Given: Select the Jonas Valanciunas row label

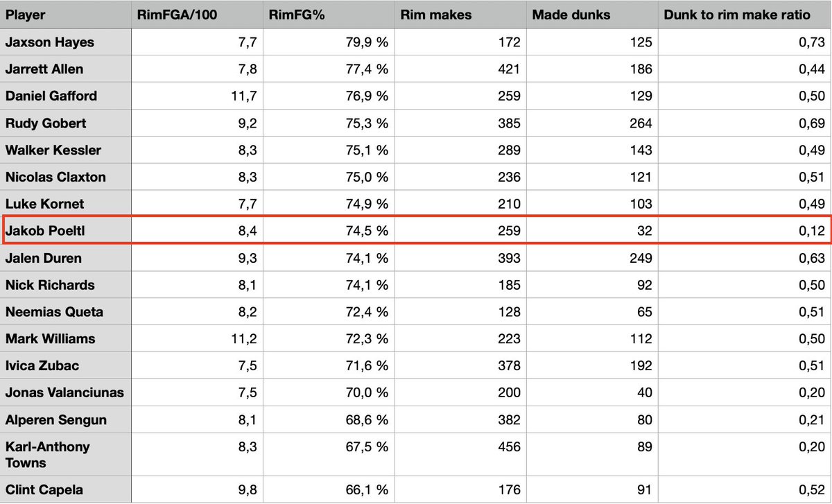Looking at the screenshot, I should coord(66,392).
